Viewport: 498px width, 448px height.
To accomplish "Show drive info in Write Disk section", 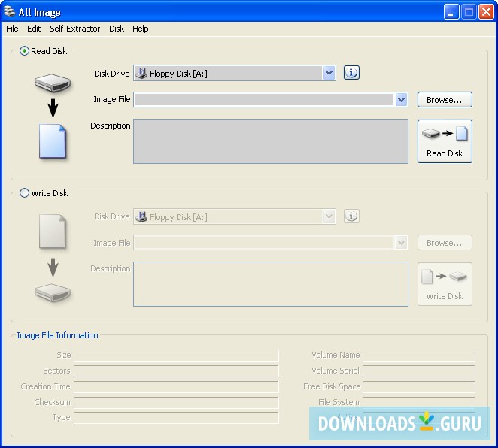I will click(x=351, y=216).
